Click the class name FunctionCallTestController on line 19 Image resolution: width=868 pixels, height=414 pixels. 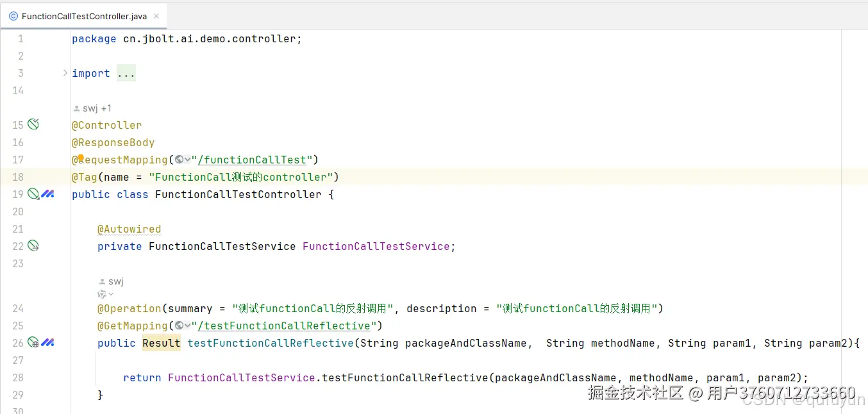pos(238,194)
